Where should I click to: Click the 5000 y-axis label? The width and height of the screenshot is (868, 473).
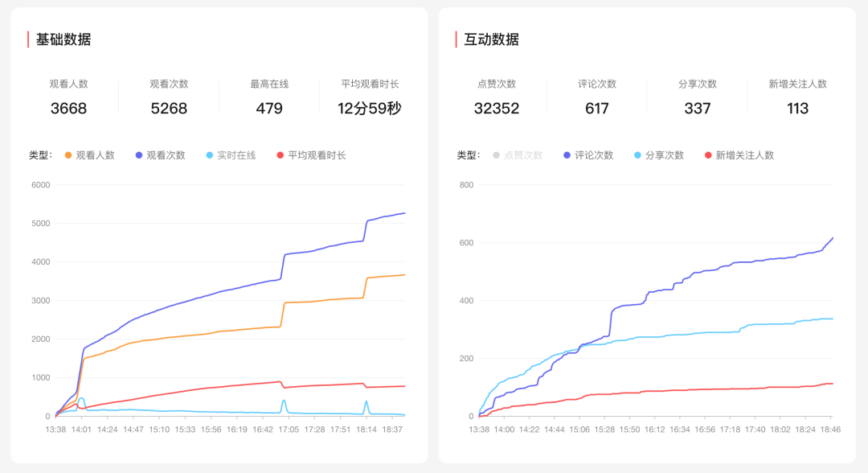(x=41, y=223)
